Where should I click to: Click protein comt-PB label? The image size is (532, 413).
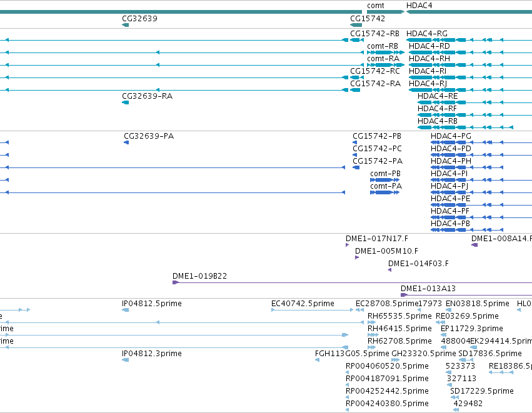(x=385, y=174)
